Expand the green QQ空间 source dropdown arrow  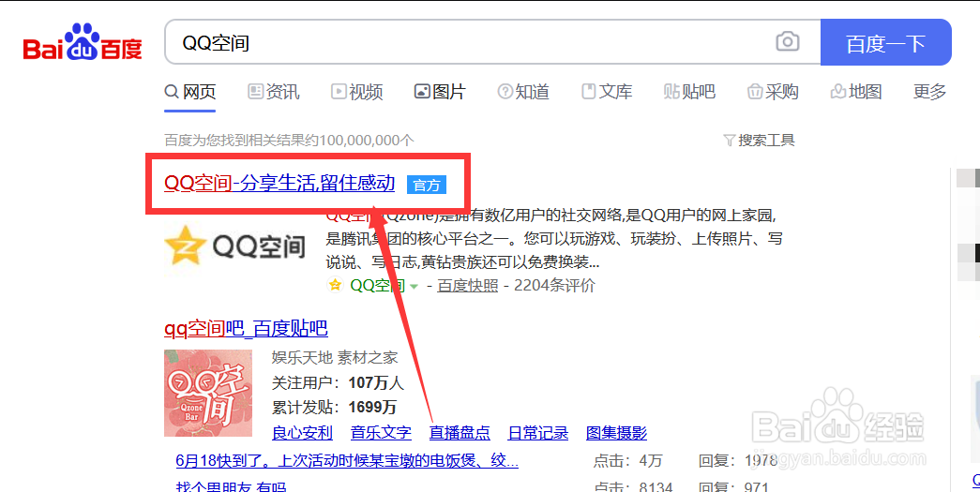414,287
